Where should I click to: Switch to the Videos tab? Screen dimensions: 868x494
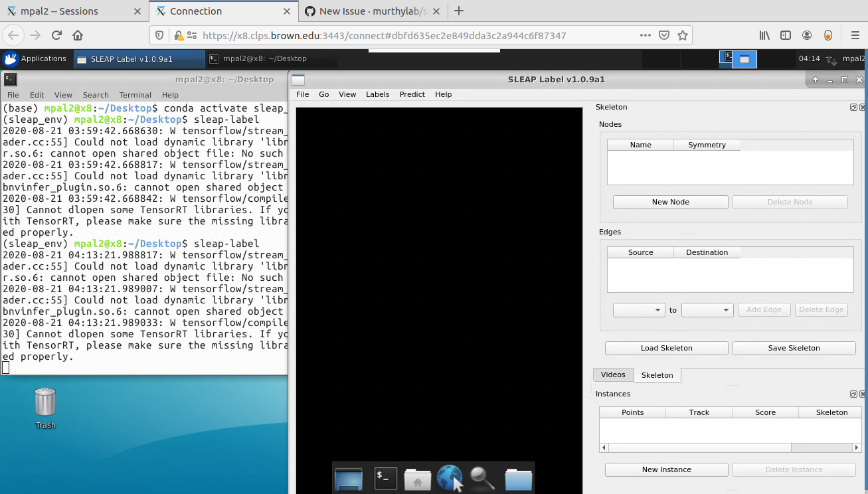613,374
